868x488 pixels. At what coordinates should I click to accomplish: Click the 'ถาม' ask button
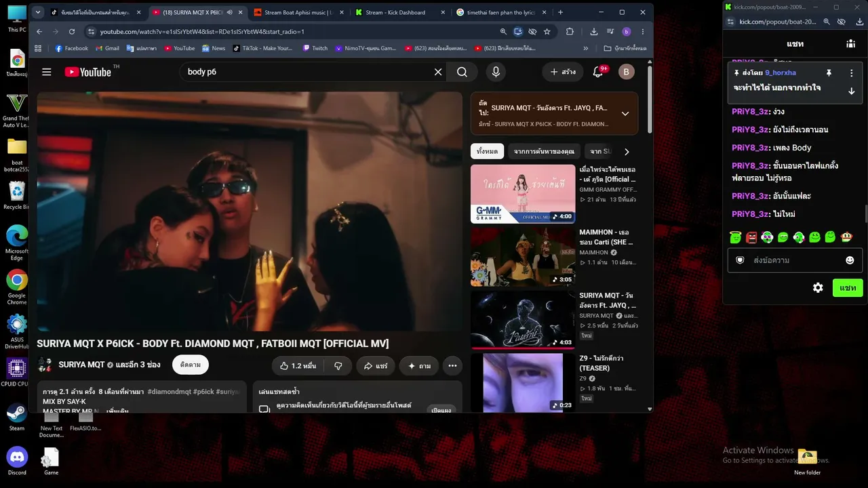pyautogui.click(x=418, y=365)
